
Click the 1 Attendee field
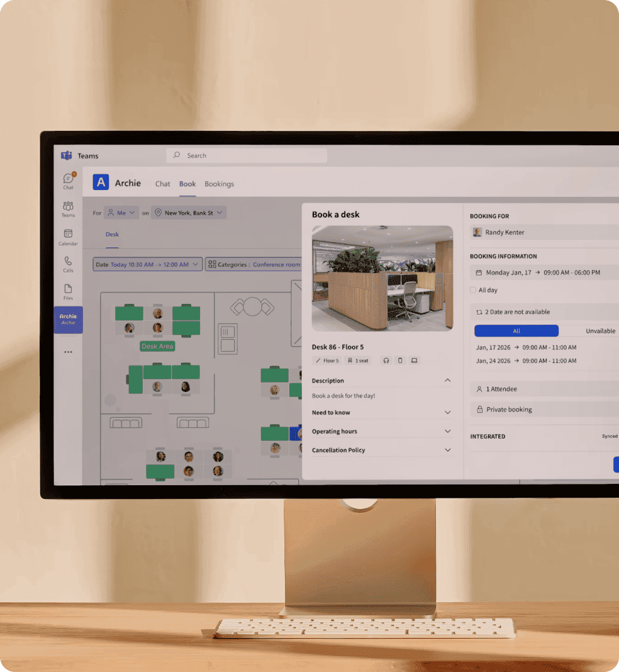point(544,389)
